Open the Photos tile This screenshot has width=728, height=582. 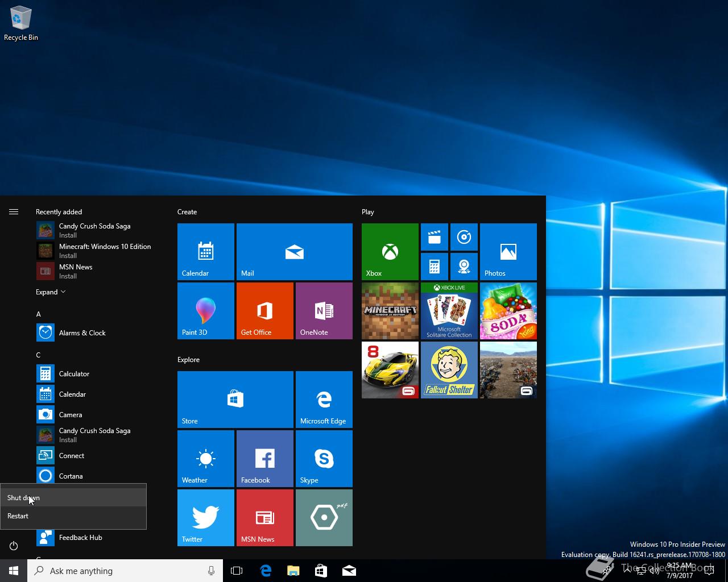pyautogui.click(x=508, y=252)
